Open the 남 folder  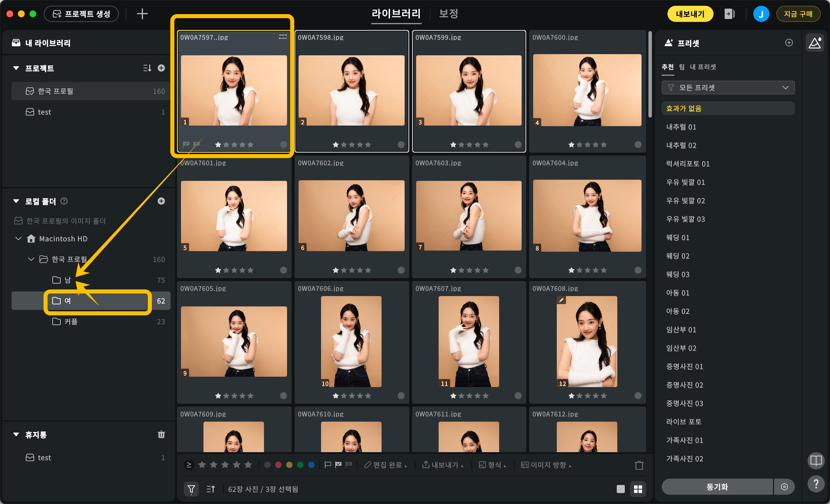91,280
